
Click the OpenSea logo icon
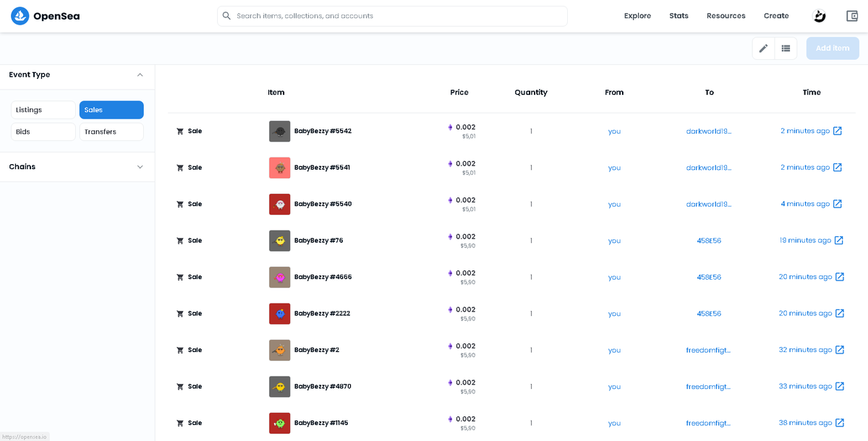20,16
